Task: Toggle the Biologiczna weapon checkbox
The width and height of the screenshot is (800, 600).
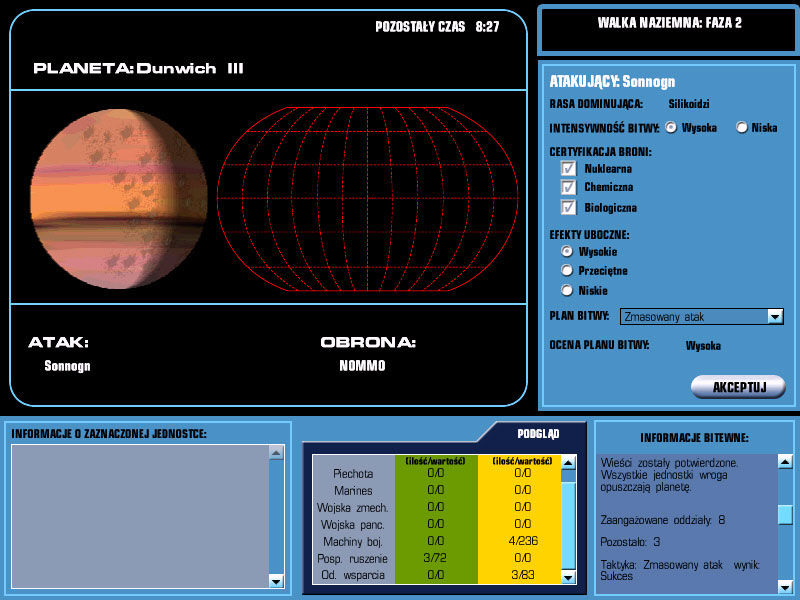Action: point(568,207)
